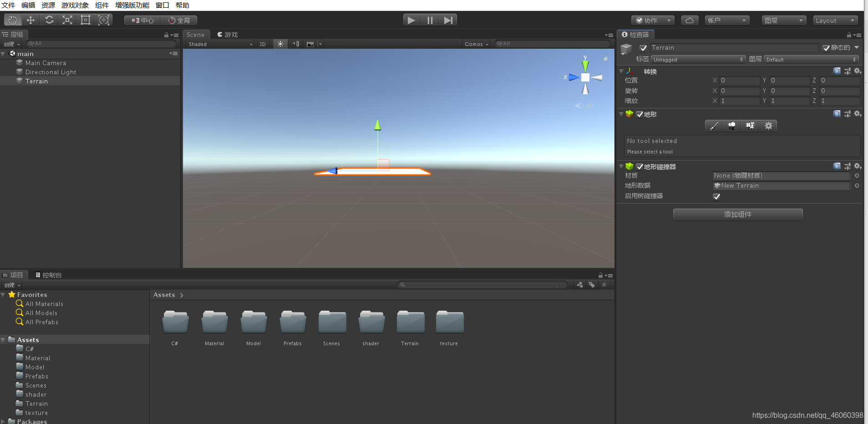Open the 组件 menu
Screen dimensions: 868x424
tap(102, 5)
